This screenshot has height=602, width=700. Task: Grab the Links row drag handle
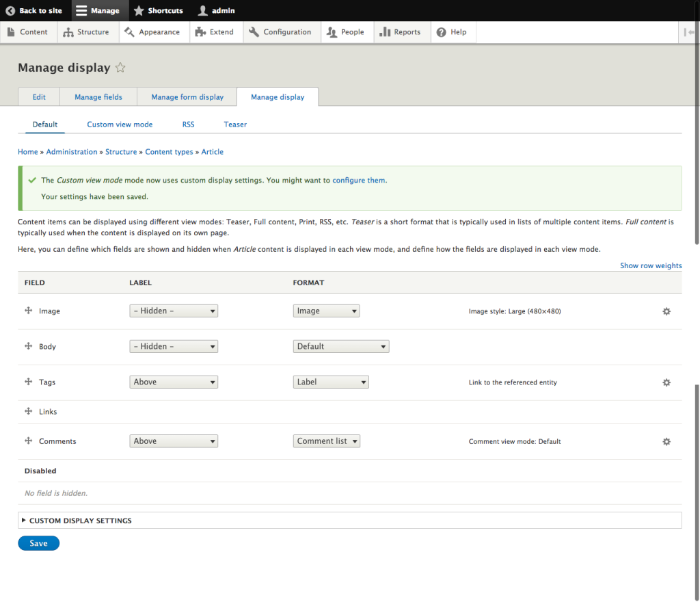28,411
